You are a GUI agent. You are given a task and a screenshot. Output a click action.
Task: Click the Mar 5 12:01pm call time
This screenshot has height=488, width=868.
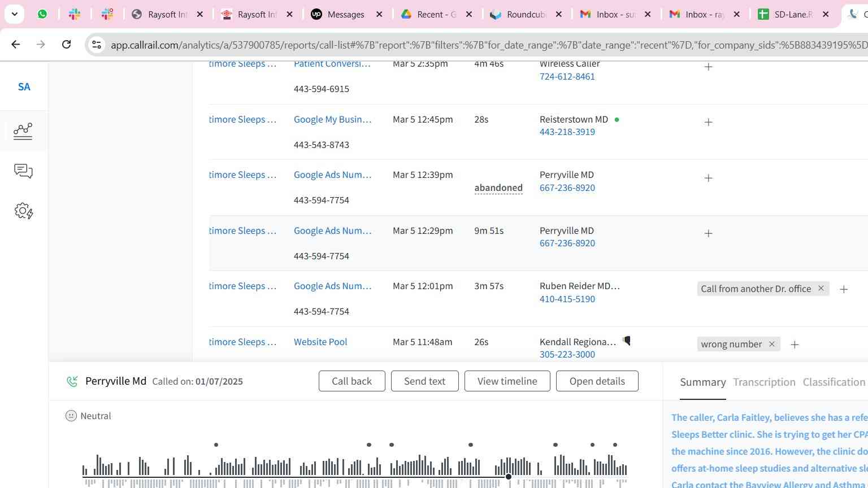[423, 286]
